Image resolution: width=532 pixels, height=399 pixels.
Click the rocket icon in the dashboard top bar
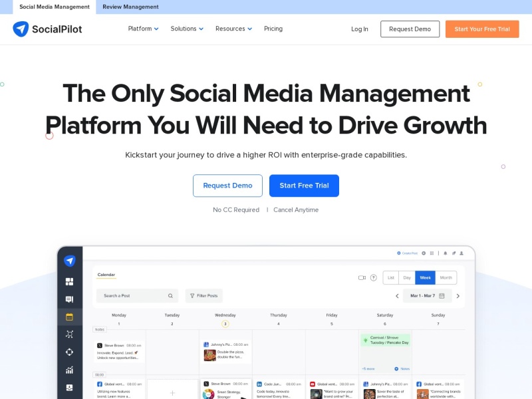(454, 253)
